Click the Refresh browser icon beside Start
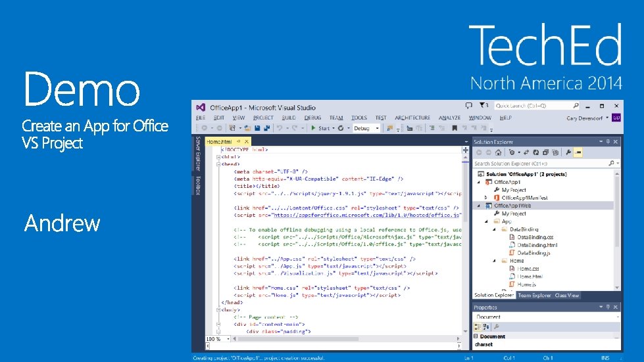 [x=341, y=128]
